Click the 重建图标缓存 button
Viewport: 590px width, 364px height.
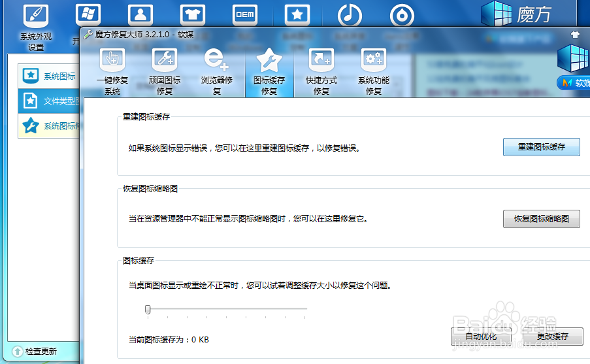[x=542, y=147]
